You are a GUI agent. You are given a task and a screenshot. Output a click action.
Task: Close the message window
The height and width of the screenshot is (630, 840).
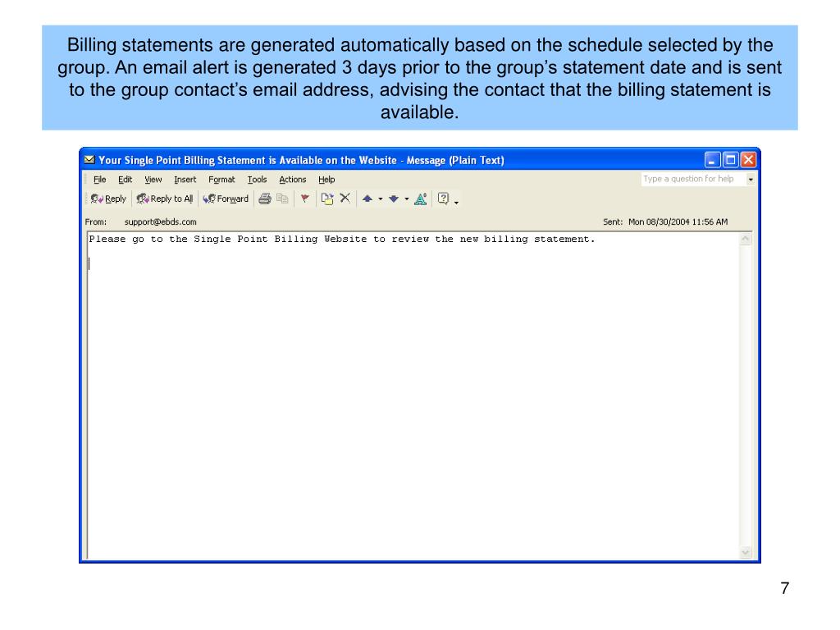point(748,160)
